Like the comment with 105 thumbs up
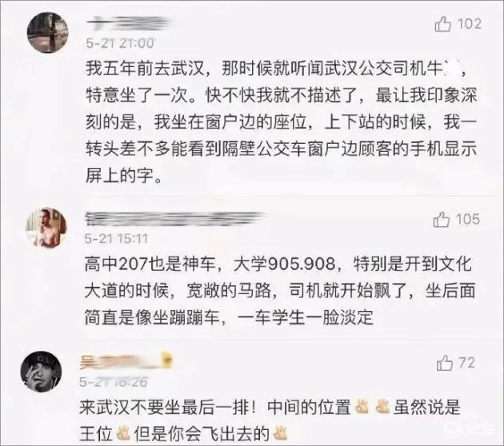Screen dimensions: 504x446 [x=441, y=220]
